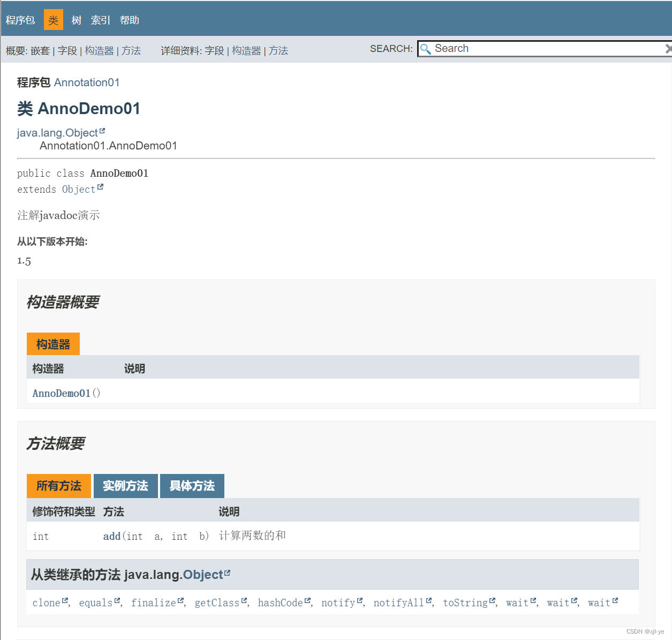Switch to the 具体方法 tab
The image size is (672, 640).
[x=192, y=486]
